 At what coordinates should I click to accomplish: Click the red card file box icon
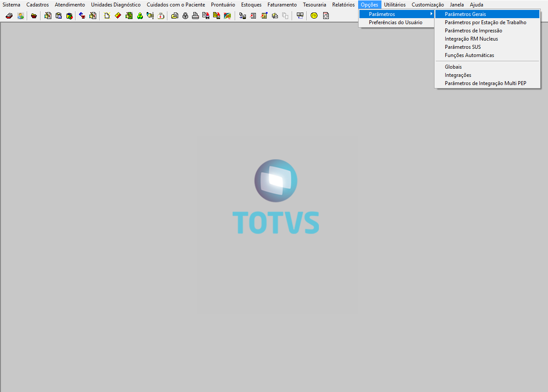click(9, 16)
